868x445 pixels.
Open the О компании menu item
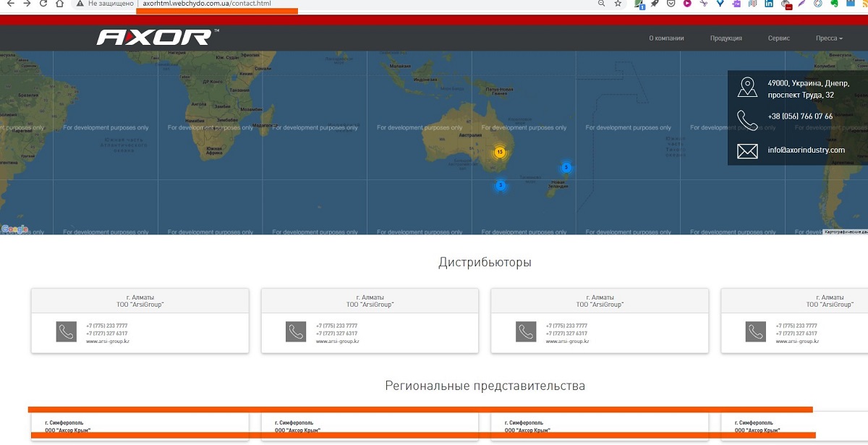point(666,38)
